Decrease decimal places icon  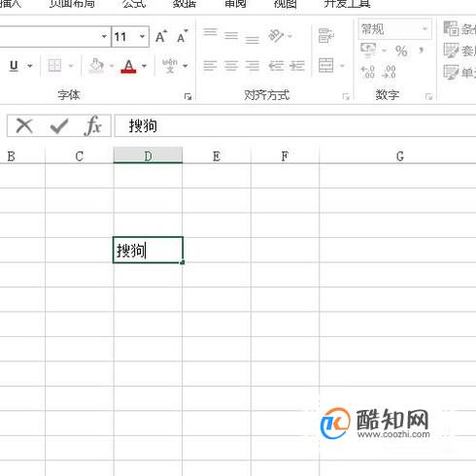[389, 72]
